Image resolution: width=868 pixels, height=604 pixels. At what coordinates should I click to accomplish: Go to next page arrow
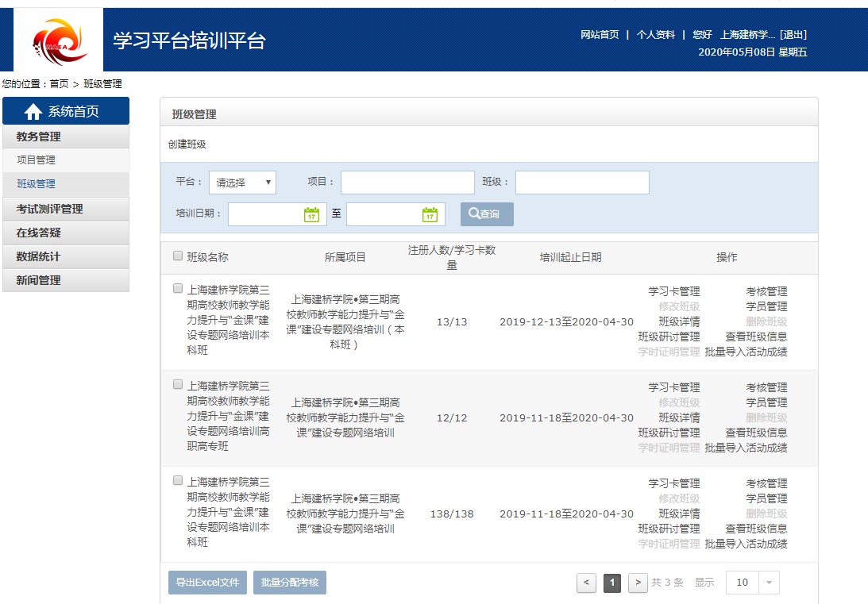click(638, 583)
